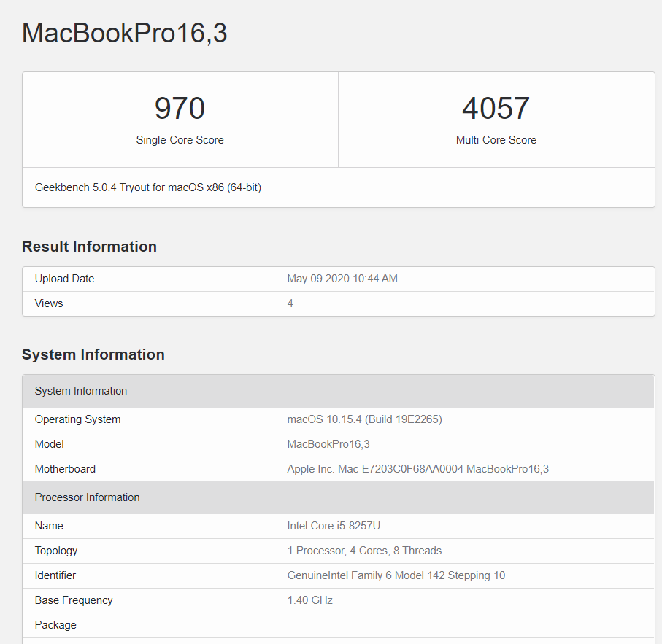
Task: Click the Multi-Core Score label
Action: click(496, 140)
